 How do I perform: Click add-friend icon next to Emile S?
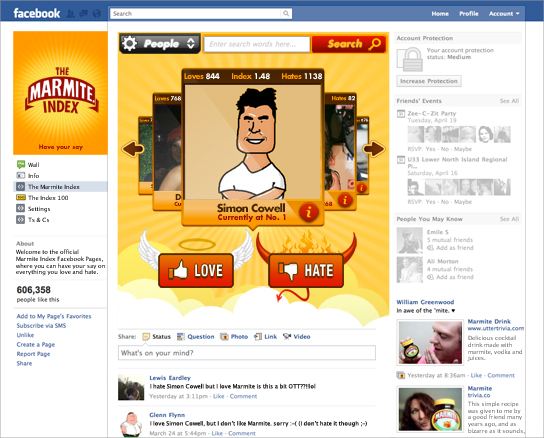point(430,248)
